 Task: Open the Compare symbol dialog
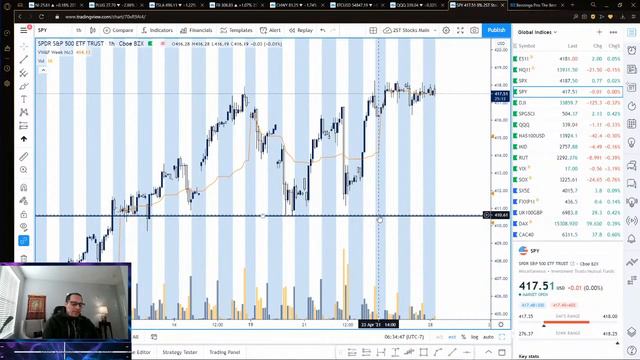[x=118, y=30]
